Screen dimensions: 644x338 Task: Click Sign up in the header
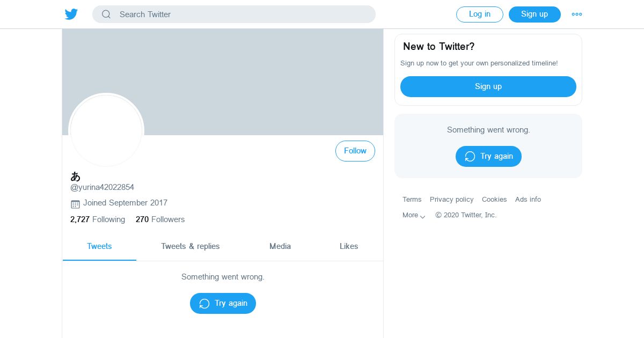point(535,14)
